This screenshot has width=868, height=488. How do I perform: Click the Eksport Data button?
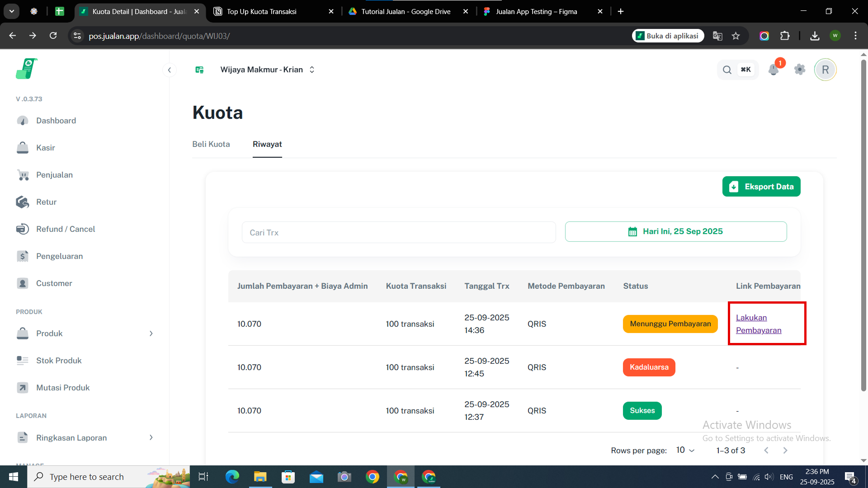pyautogui.click(x=761, y=187)
